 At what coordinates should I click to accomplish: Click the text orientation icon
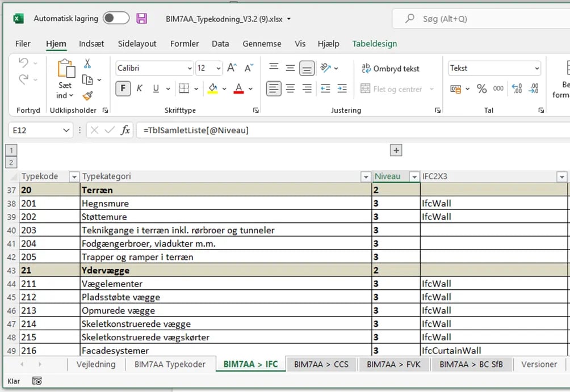[x=326, y=68]
